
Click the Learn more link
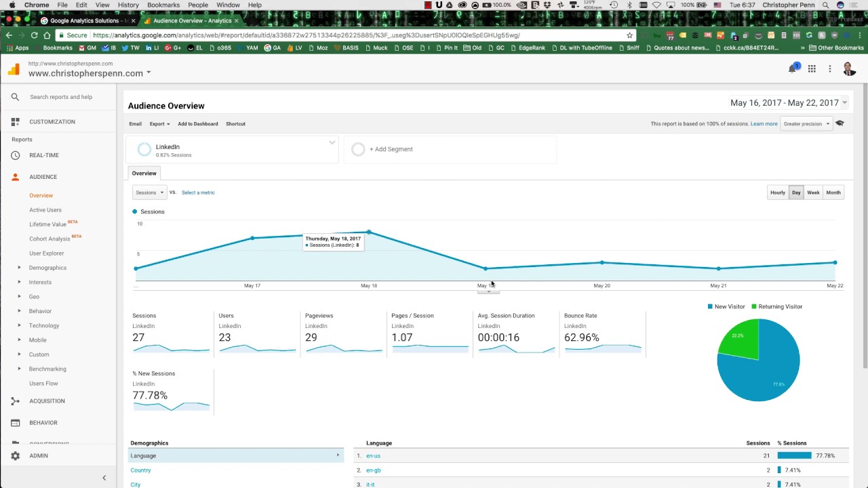(764, 124)
